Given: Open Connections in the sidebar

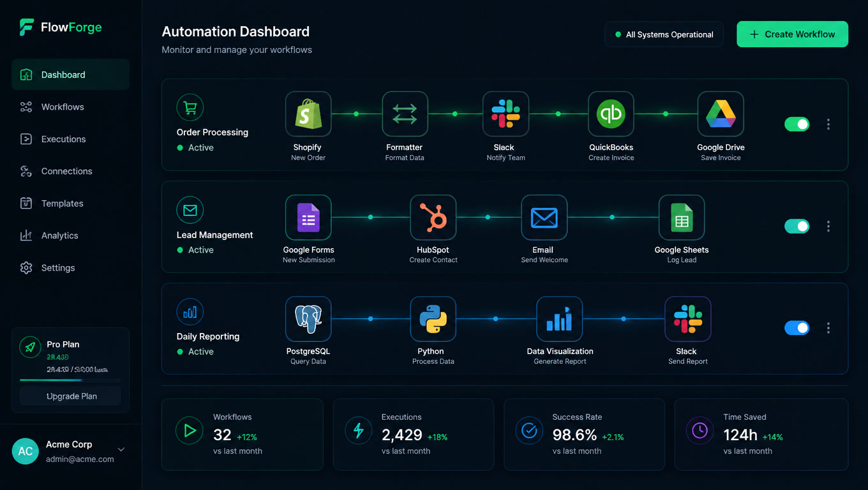Looking at the screenshot, I should point(70,171).
